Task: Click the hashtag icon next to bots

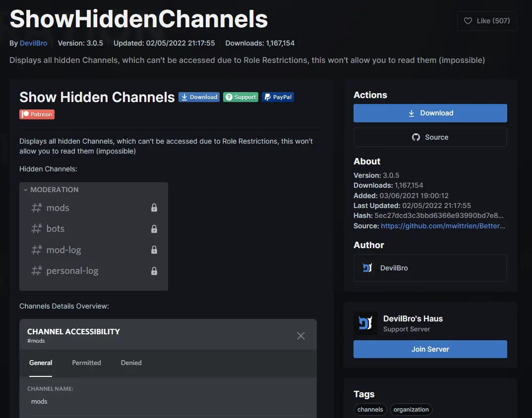Action: pos(36,229)
